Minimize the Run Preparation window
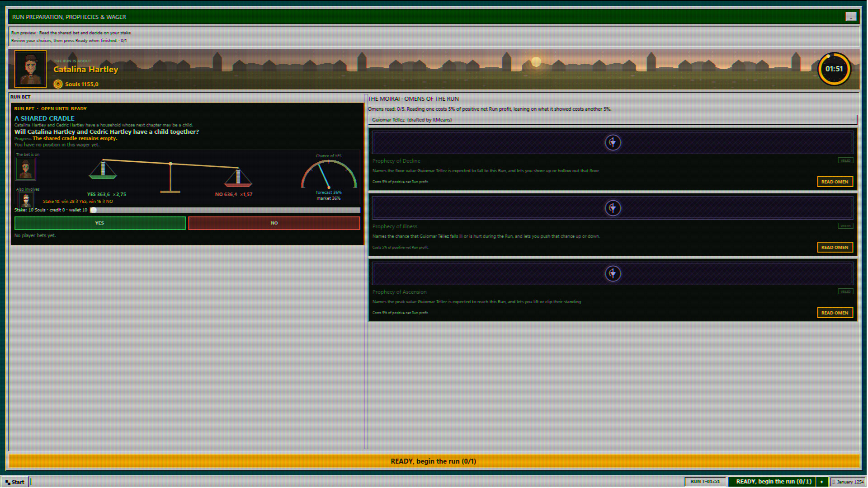 click(851, 17)
